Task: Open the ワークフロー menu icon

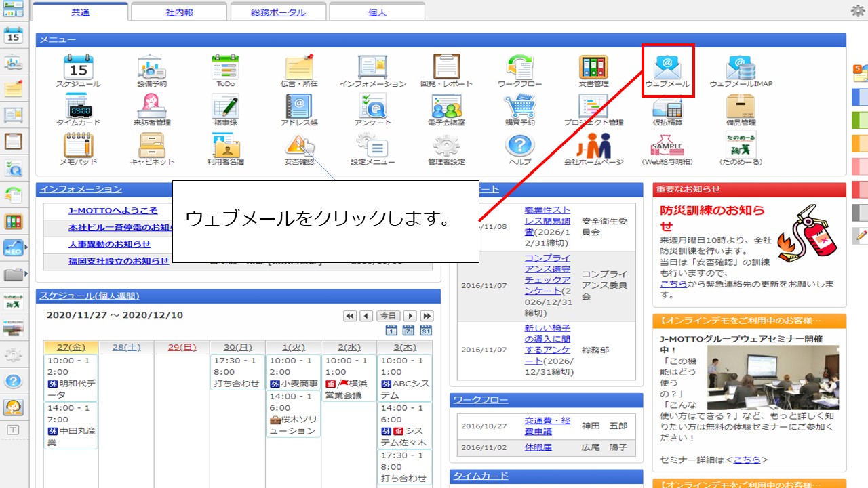Action: point(519,68)
